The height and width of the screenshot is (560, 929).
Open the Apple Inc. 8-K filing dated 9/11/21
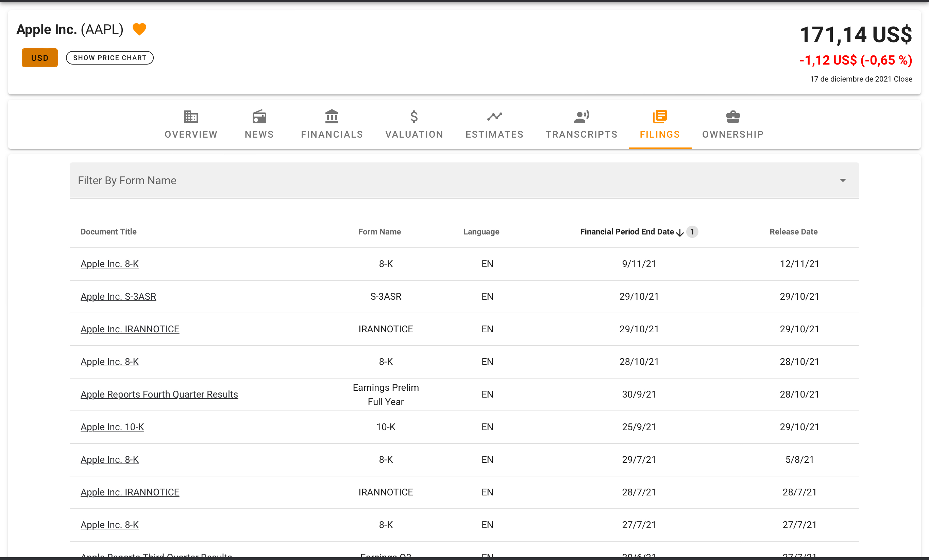(x=109, y=264)
